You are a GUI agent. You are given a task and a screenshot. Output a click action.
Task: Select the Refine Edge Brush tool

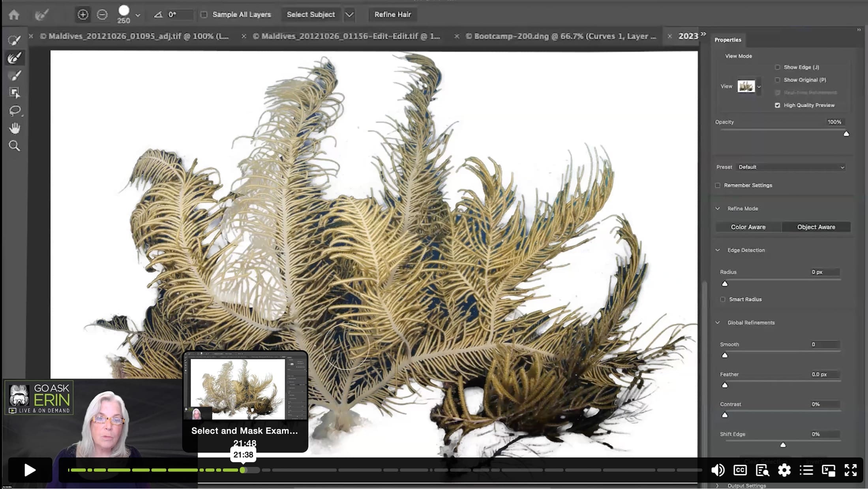[15, 58]
